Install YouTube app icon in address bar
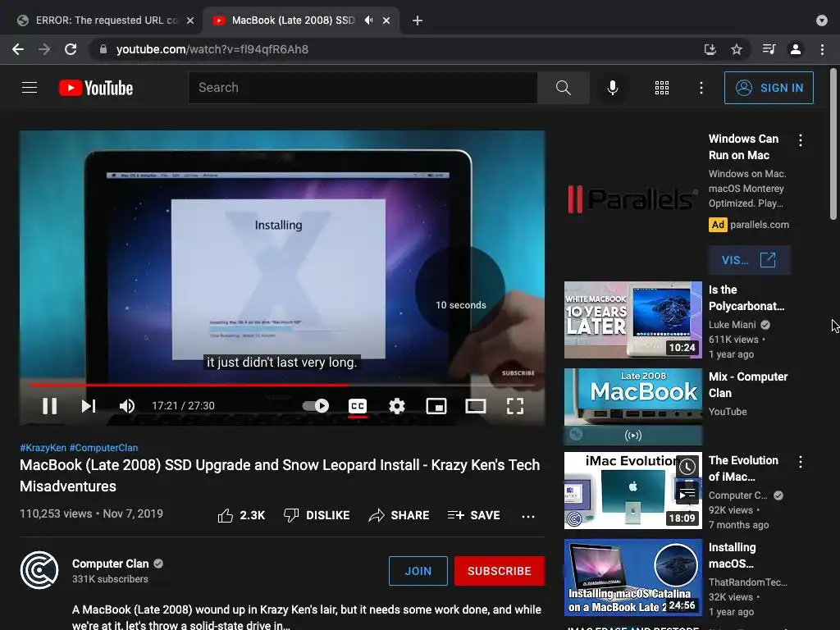840x630 pixels. 710,49
